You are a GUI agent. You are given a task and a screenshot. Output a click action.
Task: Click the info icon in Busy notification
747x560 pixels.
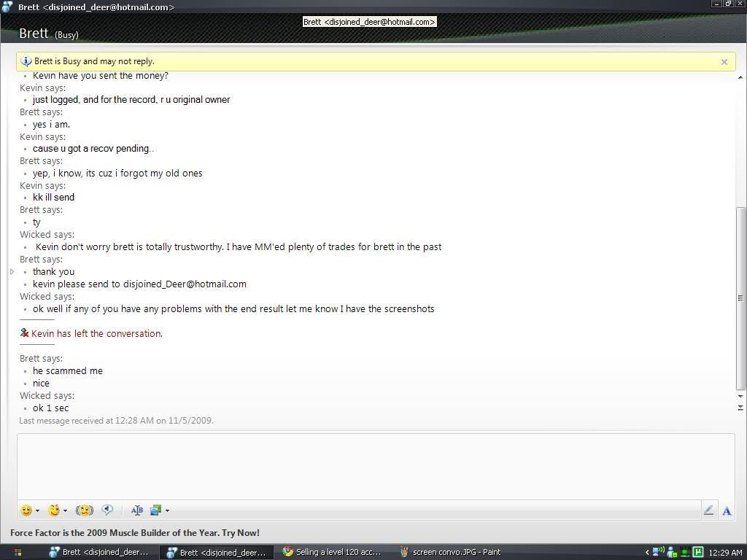[x=27, y=61]
